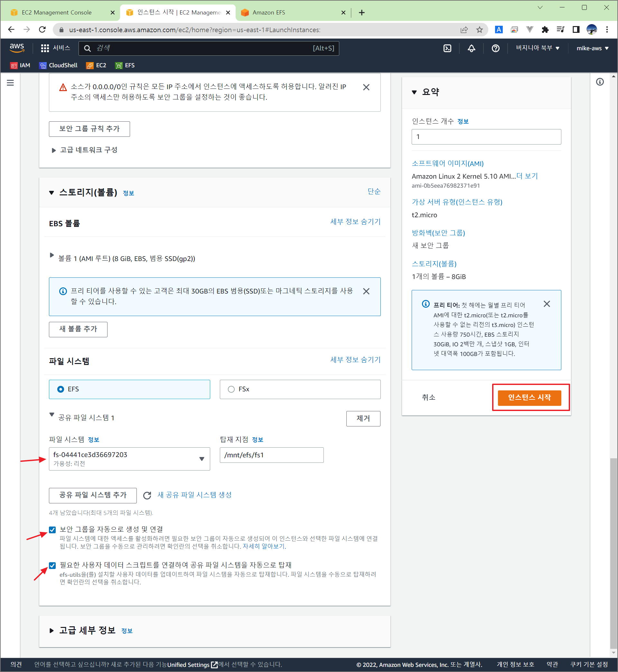
Task: Open the file system fs-04441ce3d36697203 dropdown
Action: coord(129,459)
